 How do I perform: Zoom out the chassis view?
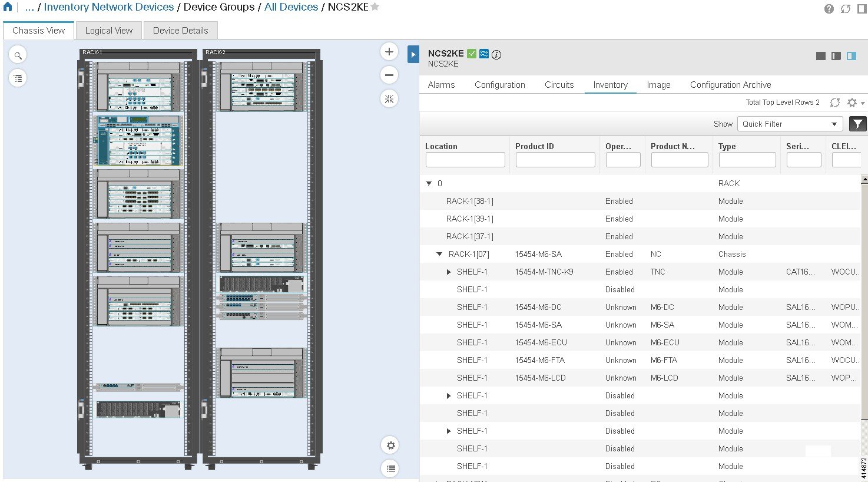coord(389,75)
